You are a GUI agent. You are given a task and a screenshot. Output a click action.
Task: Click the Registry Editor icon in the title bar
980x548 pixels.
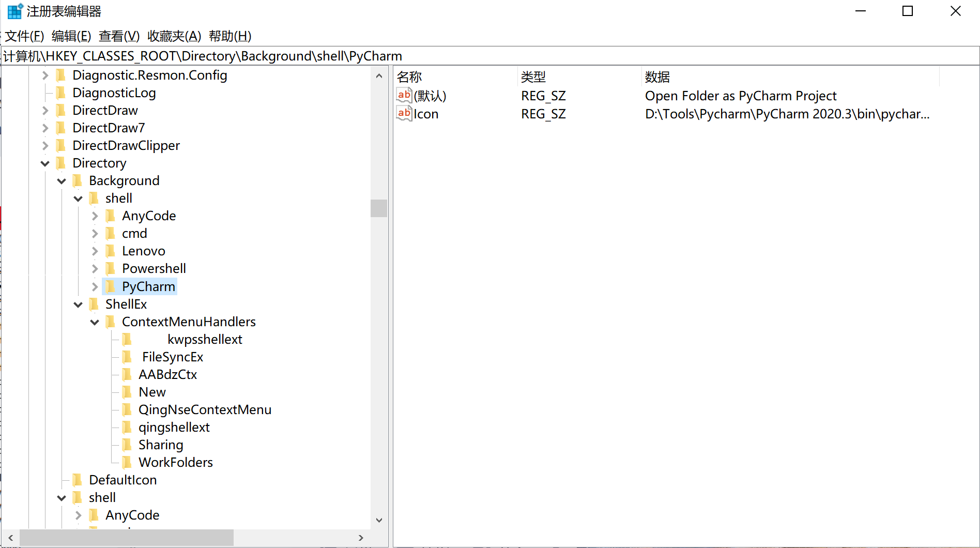(x=14, y=10)
